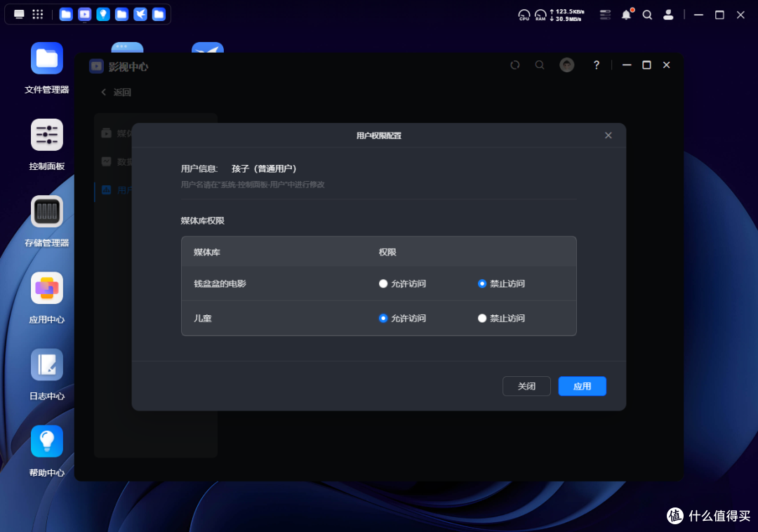Open CPU usage monitor in system tray
The width and height of the screenshot is (758, 532).
click(x=524, y=15)
